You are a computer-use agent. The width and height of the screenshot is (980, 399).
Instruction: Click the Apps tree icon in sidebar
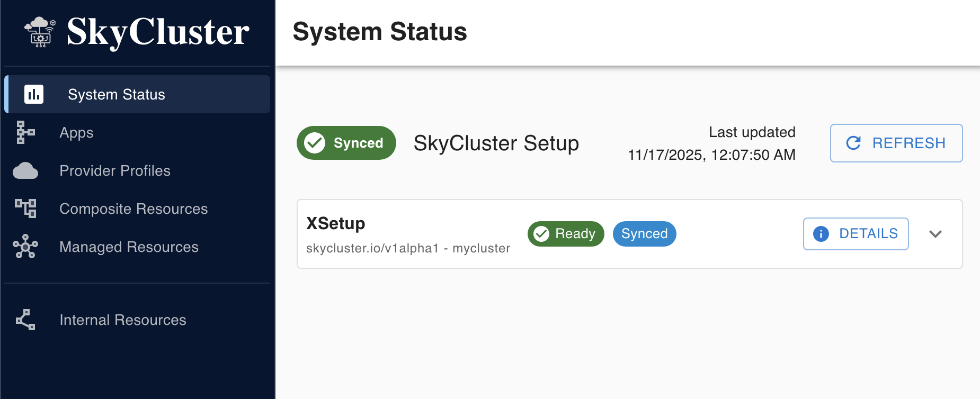click(25, 132)
